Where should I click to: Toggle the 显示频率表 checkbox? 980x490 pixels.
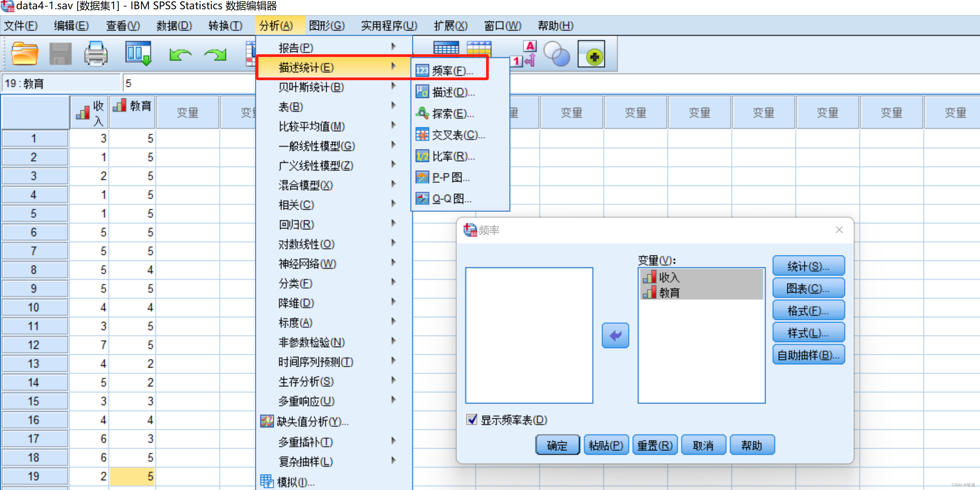[471, 419]
